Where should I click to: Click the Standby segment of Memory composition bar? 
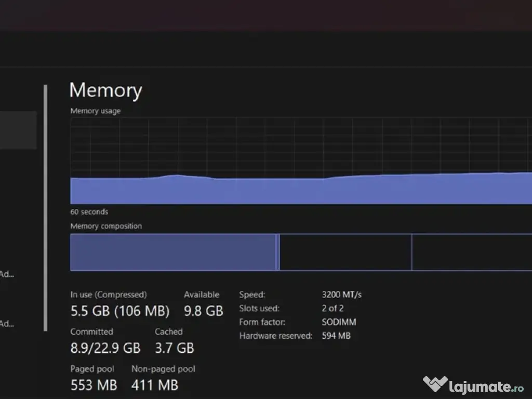point(345,252)
